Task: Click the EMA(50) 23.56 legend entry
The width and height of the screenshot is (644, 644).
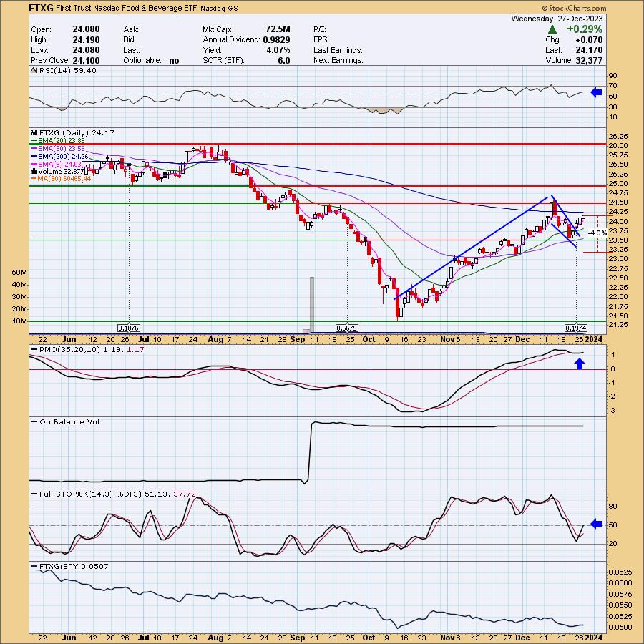Action: click(x=61, y=148)
